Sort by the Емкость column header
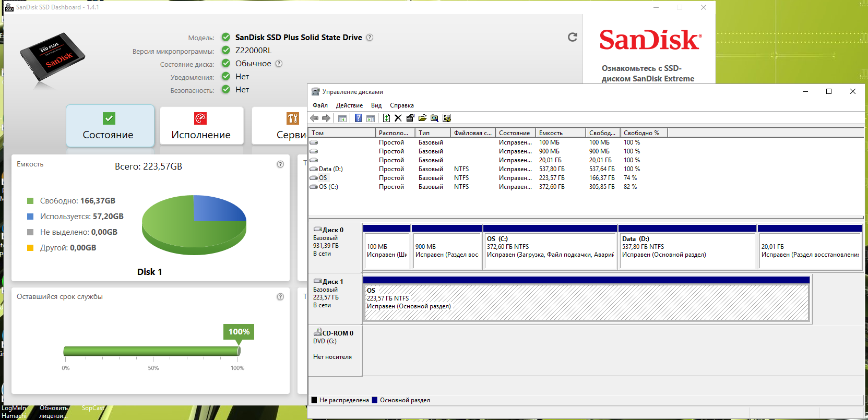 tap(561, 133)
